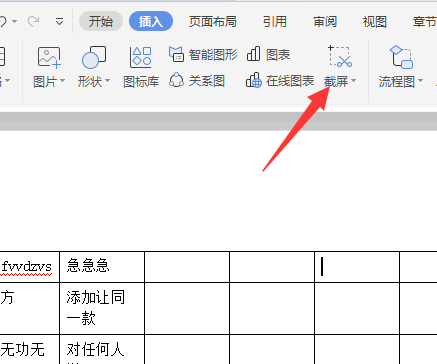
Task: Expand the 图片 dropdown arrow
Action: click(x=62, y=81)
